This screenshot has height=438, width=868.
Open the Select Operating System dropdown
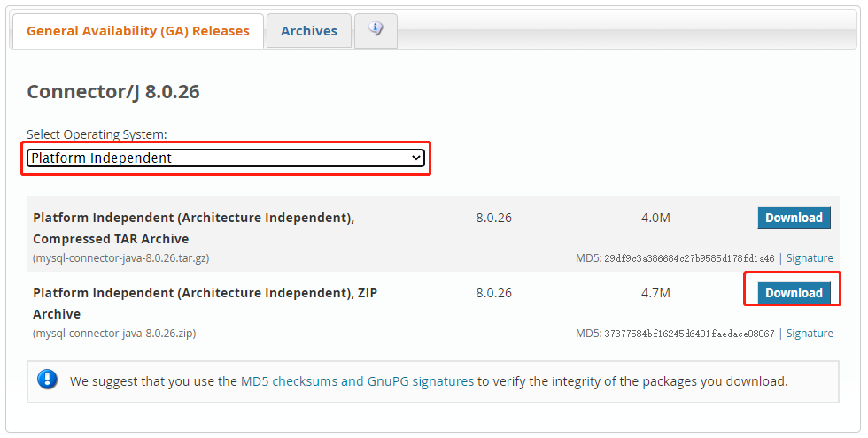tap(225, 158)
